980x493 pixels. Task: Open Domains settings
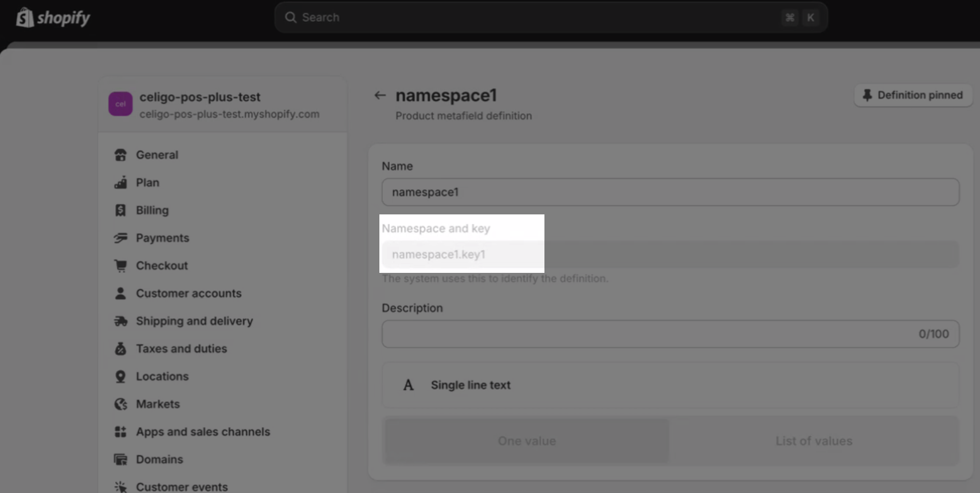coord(159,459)
